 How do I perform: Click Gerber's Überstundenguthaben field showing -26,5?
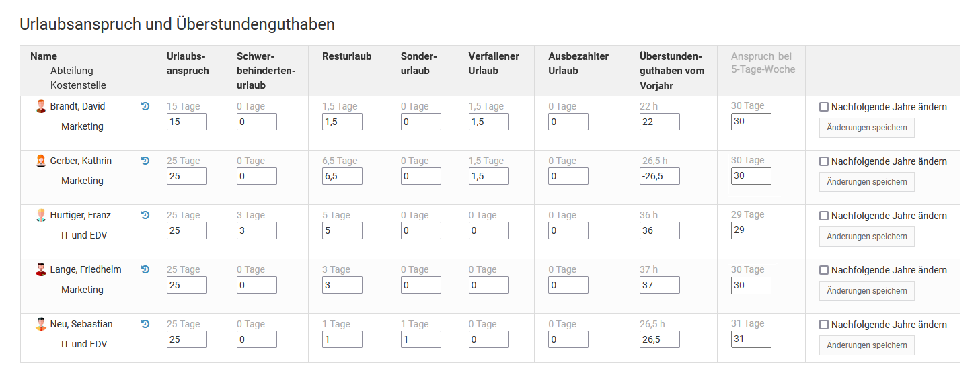tap(660, 176)
